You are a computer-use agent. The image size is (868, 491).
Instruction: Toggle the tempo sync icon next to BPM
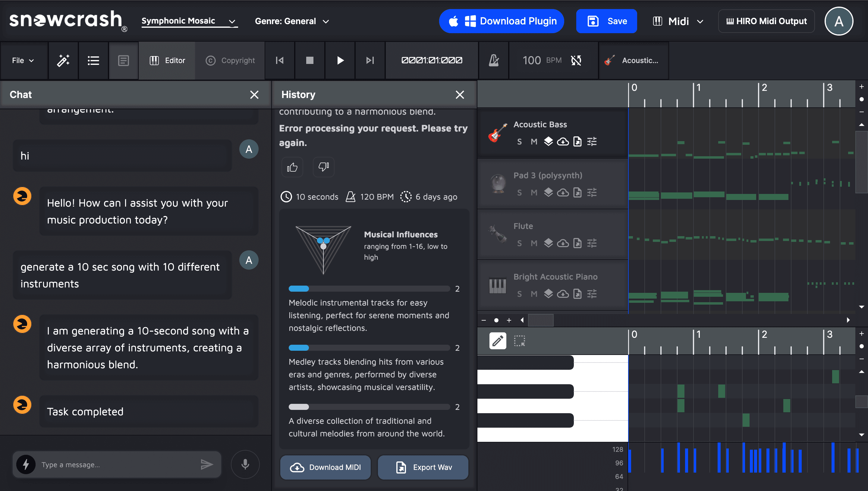[576, 60]
